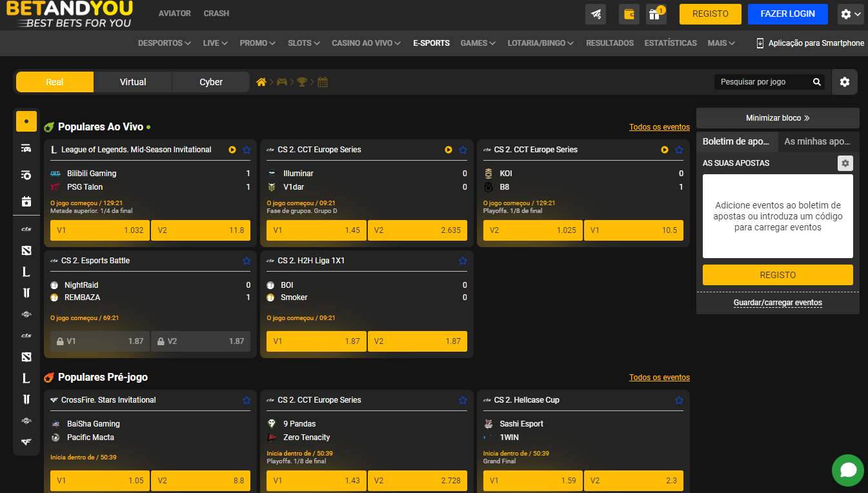Open the gift box bonus icon
868x493 pixels.
[x=655, y=14]
